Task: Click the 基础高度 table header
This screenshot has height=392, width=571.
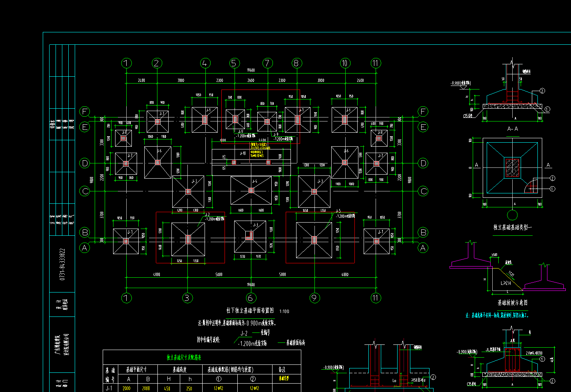Action: coord(179,370)
